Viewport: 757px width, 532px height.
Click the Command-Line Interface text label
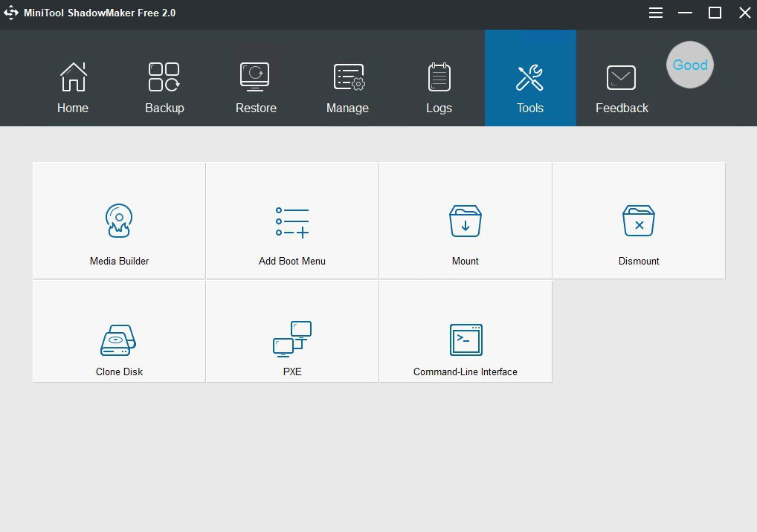click(466, 372)
